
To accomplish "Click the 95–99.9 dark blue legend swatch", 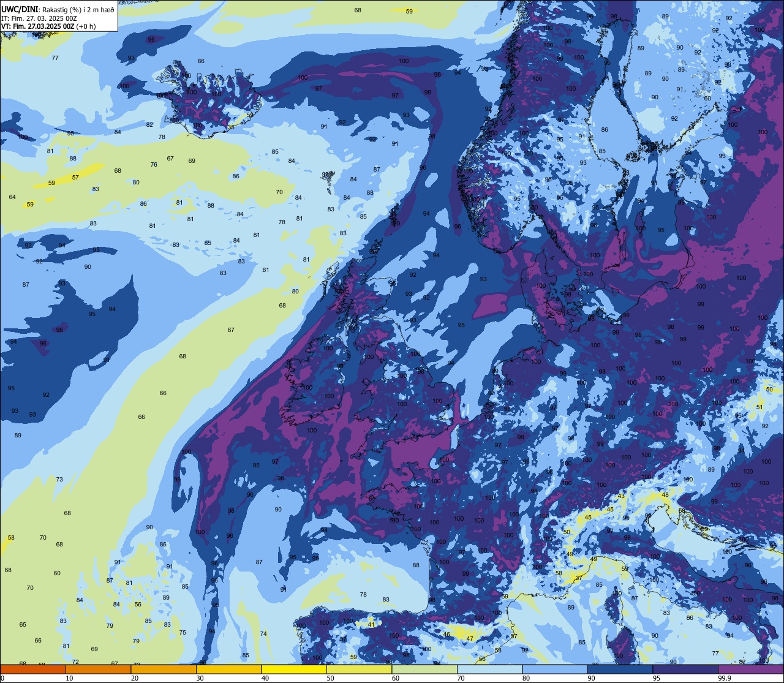I will click(x=685, y=669).
